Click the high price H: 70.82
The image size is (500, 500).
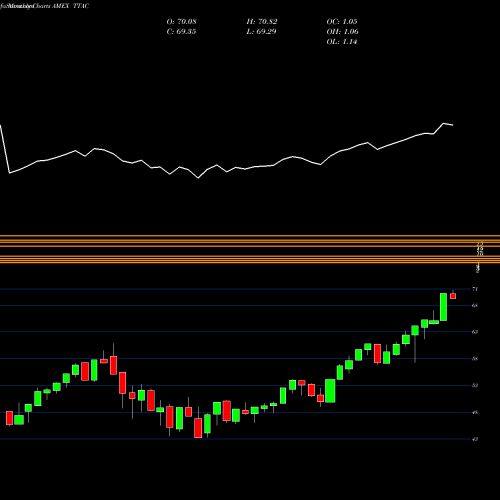(262, 22)
